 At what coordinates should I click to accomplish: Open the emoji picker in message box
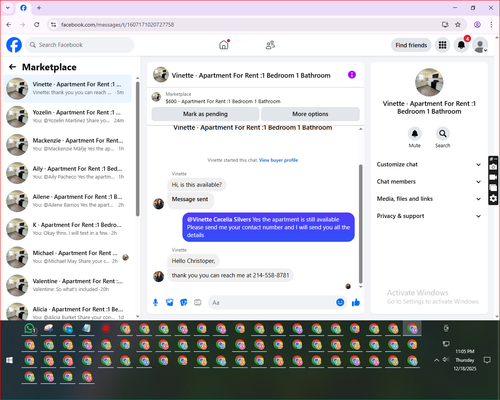point(340,302)
